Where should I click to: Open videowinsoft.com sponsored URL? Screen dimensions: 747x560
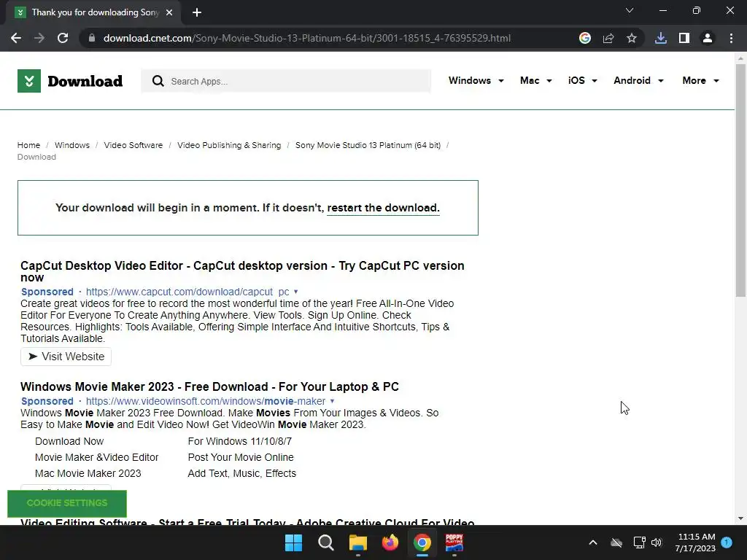205,402
